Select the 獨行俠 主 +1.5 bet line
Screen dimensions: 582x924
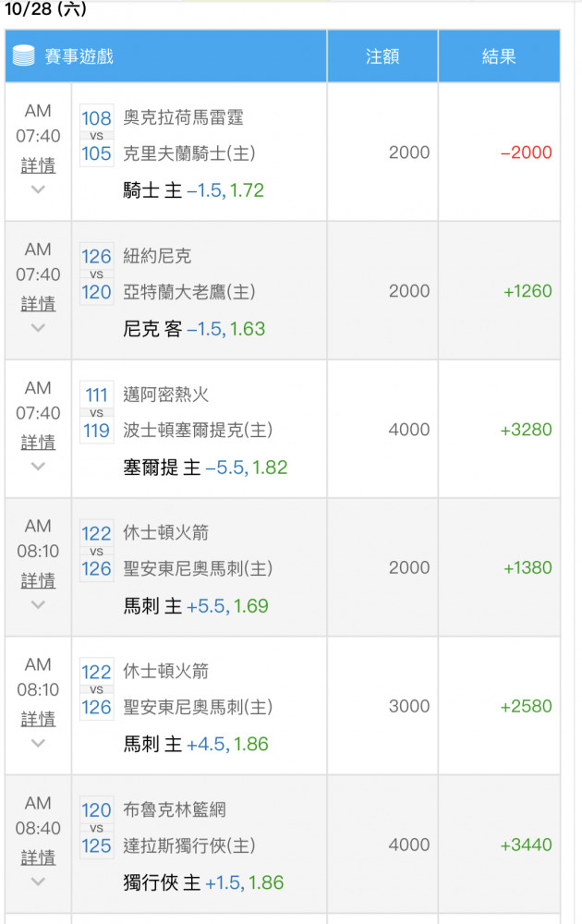click(x=203, y=882)
